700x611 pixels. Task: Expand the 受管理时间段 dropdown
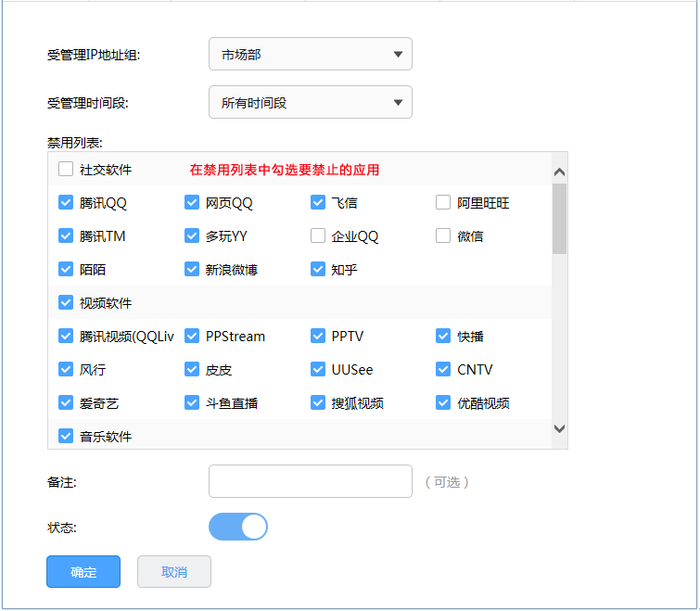(311, 102)
